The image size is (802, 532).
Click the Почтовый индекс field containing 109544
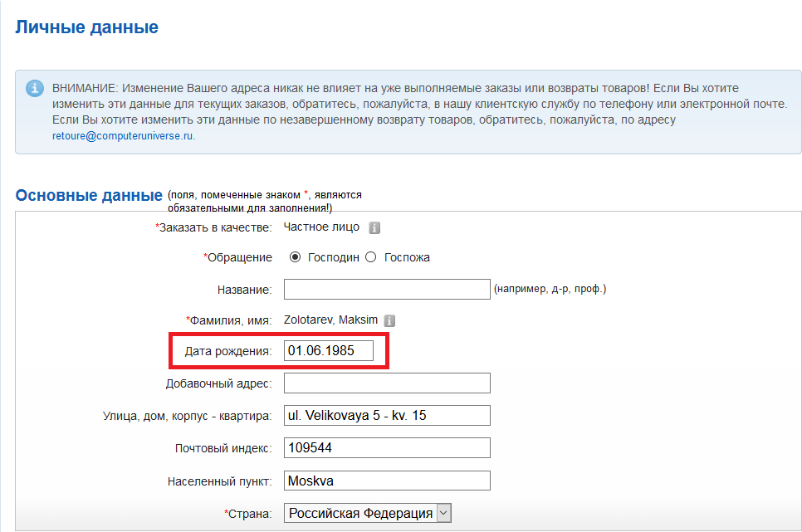click(x=387, y=447)
